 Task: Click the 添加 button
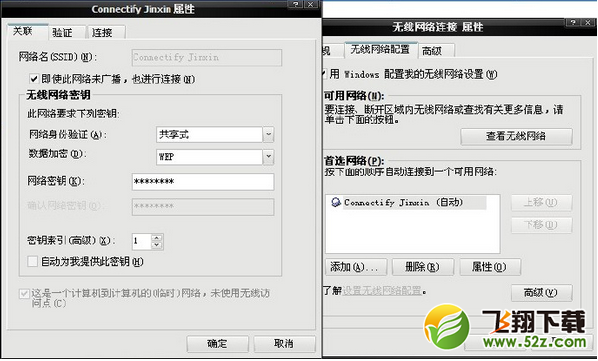[356, 267]
